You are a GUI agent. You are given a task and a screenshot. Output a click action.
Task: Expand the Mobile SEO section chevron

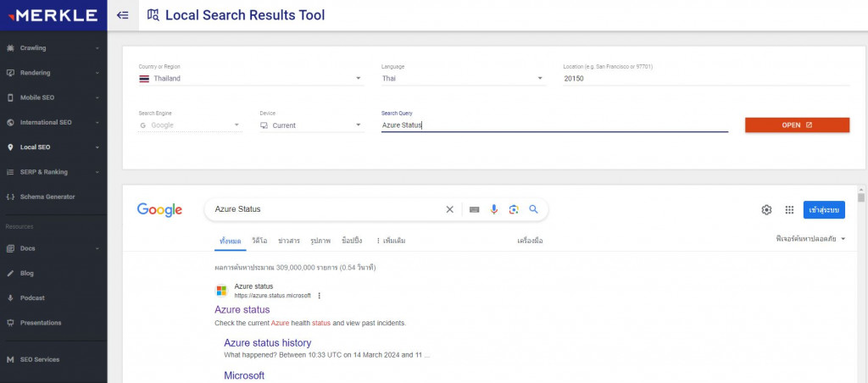point(97,98)
